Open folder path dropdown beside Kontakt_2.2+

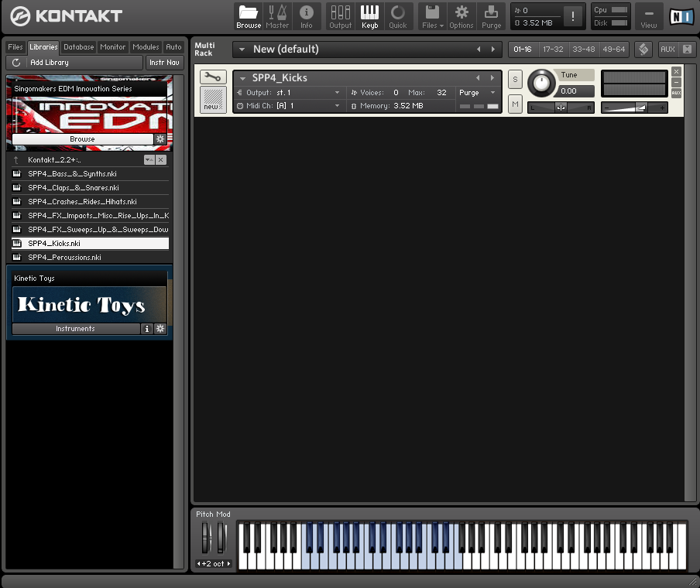149,159
